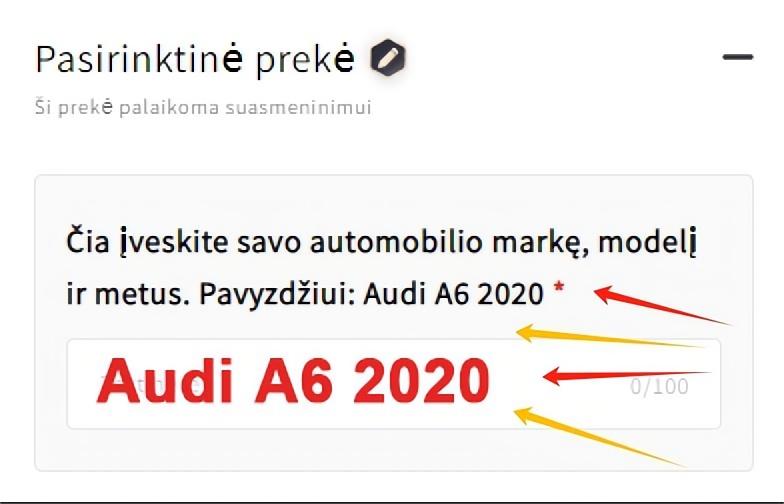Screen dimensions: 784x504
Task: Click the large red Audi A6 2020 text
Action: click(x=294, y=380)
